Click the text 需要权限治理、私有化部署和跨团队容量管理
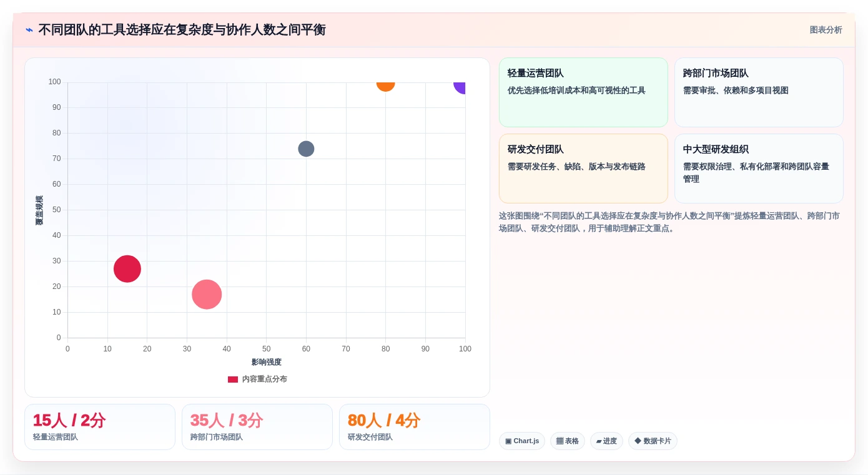The width and height of the screenshot is (868, 475). (x=756, y=173)
